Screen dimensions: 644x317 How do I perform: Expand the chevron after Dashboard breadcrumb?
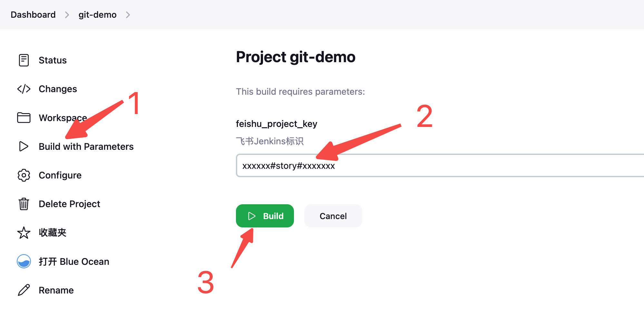tap(67, 15)
